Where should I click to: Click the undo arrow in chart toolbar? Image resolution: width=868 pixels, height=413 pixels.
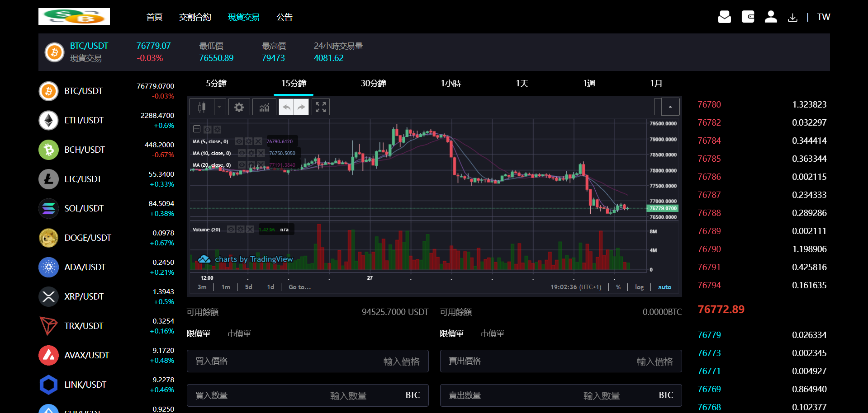tap(286, 107)
